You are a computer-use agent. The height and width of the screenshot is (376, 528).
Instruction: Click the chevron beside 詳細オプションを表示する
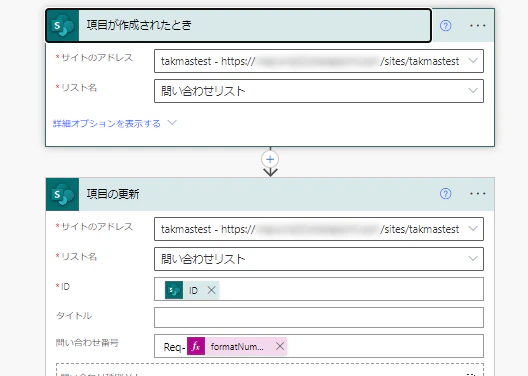[172, 123]
